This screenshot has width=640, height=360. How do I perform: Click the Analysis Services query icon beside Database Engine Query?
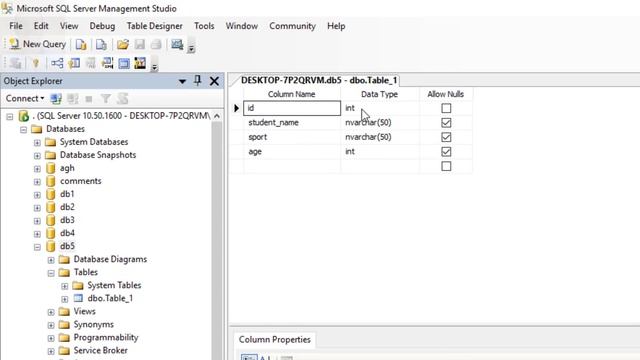[x=101, y=44]
